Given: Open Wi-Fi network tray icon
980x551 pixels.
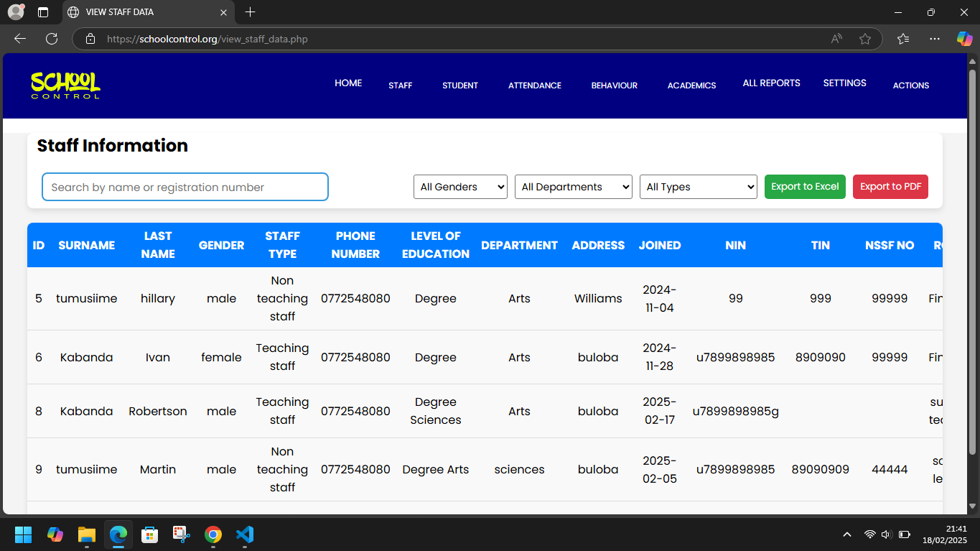Looking at the screenshot, I should point(870,534).
